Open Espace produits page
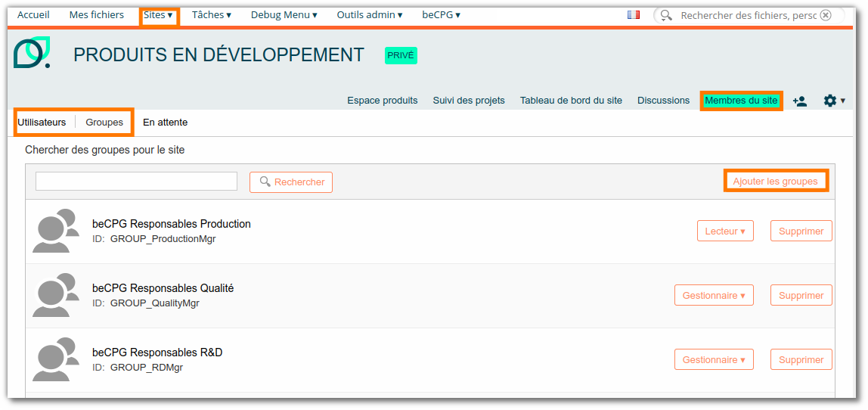The image size is (868, 410). click(383, 101)
